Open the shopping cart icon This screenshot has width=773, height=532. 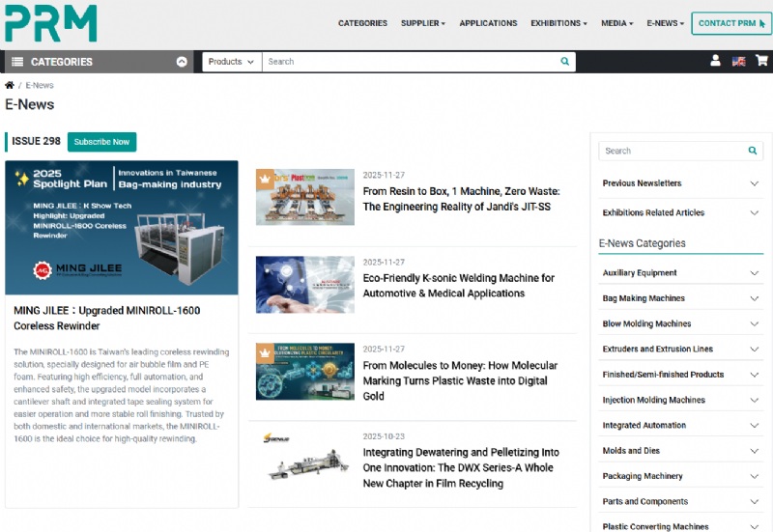pos(761,61)
